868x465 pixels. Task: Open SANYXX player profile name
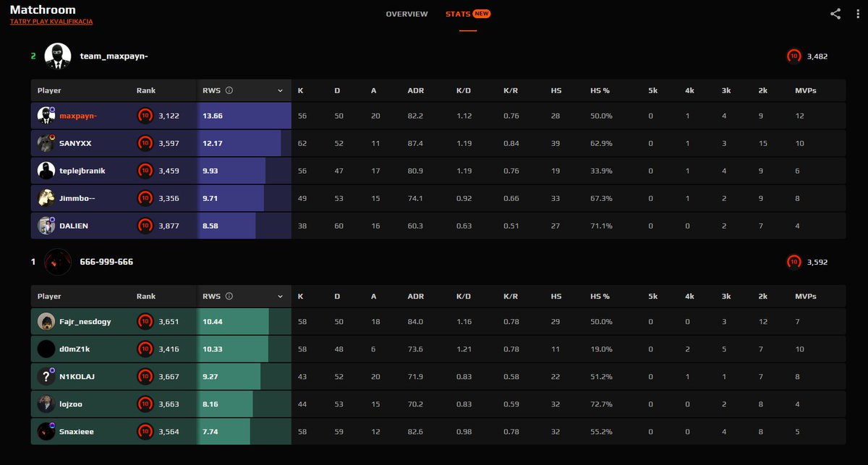click(75, 143)
